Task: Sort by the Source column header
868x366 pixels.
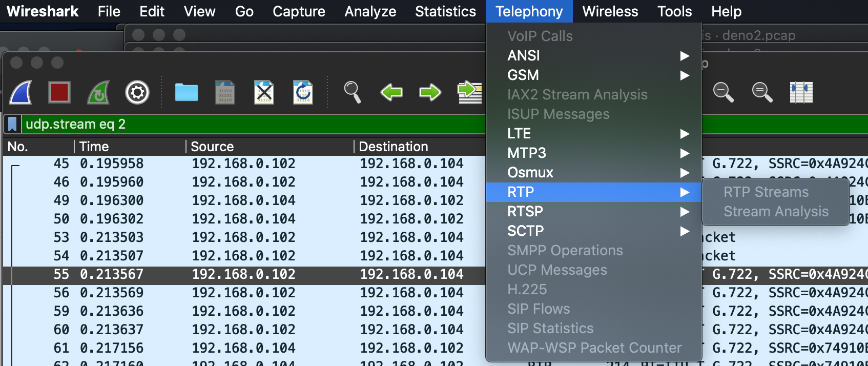Action: (x=270, y=147)
